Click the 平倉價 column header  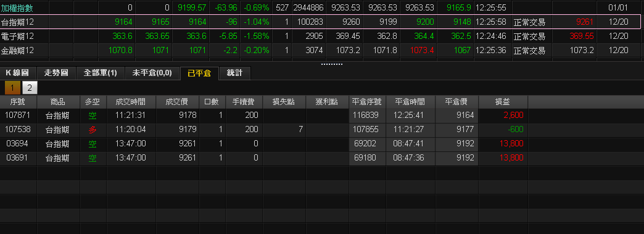[x=456, y=102]
